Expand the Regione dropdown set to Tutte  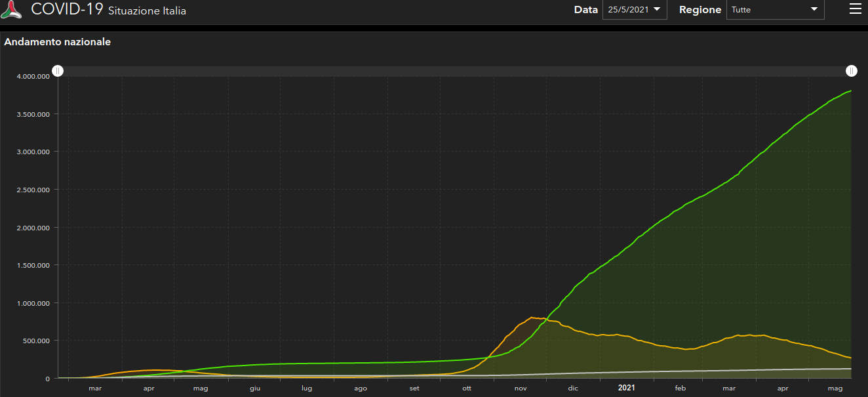coord(775,10)
